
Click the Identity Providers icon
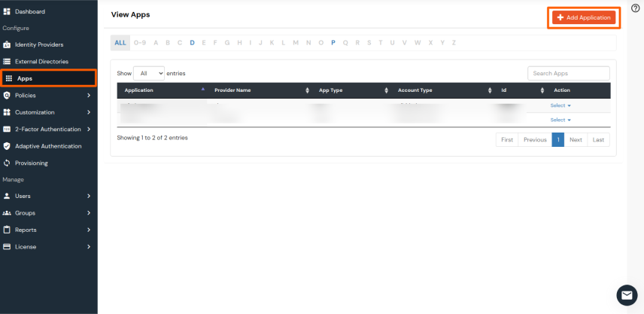click(x=7, y=44)
